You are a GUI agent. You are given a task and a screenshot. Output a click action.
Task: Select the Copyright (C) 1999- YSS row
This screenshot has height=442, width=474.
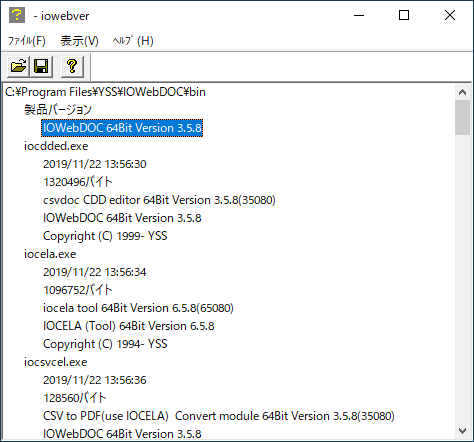105,236
